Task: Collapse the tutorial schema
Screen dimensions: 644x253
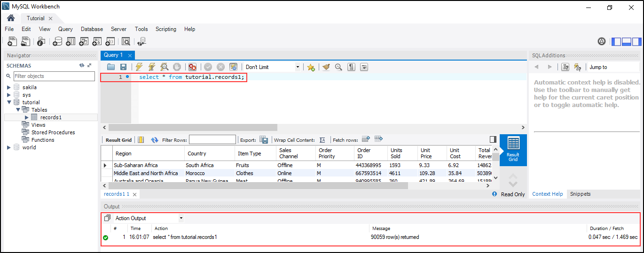Action: pyautogui.click(x=8, y=102)
